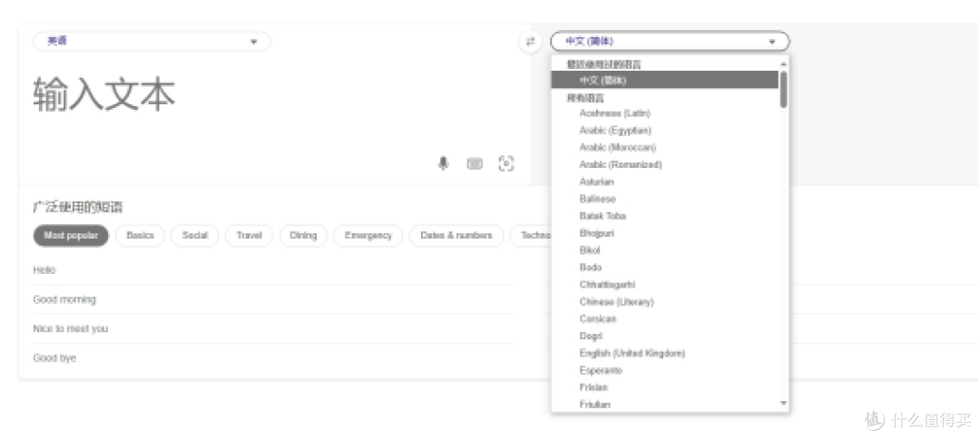Collapse the 中文 (简体) target language dropdown
The image size is (980, 440).
tap(670, 41)
